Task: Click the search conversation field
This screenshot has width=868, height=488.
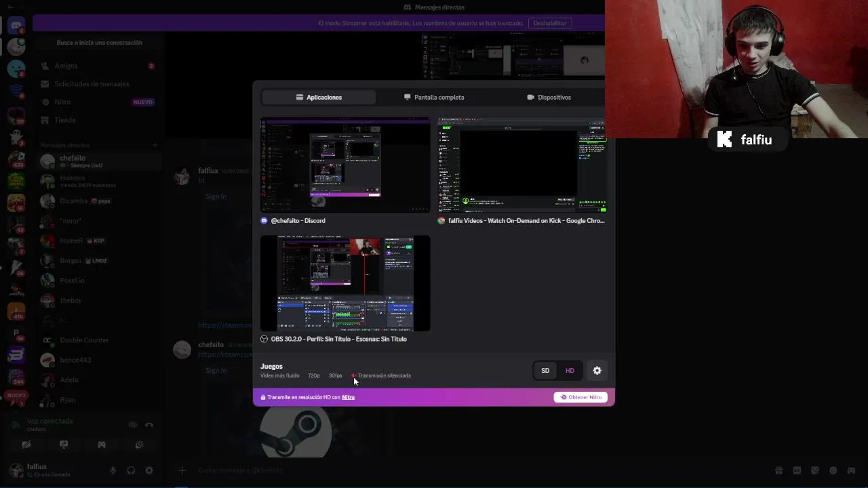Action: point(100,43)
